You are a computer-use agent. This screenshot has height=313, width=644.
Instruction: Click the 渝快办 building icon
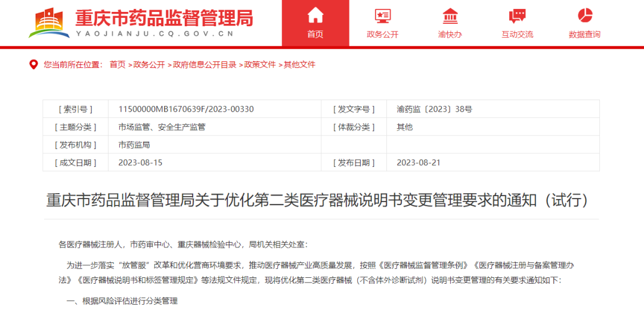point(450,16)
